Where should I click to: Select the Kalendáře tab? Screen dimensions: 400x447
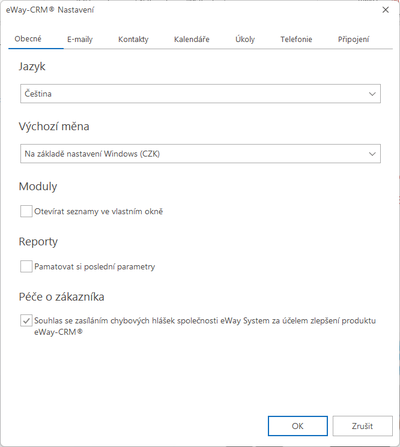point(192,39)
